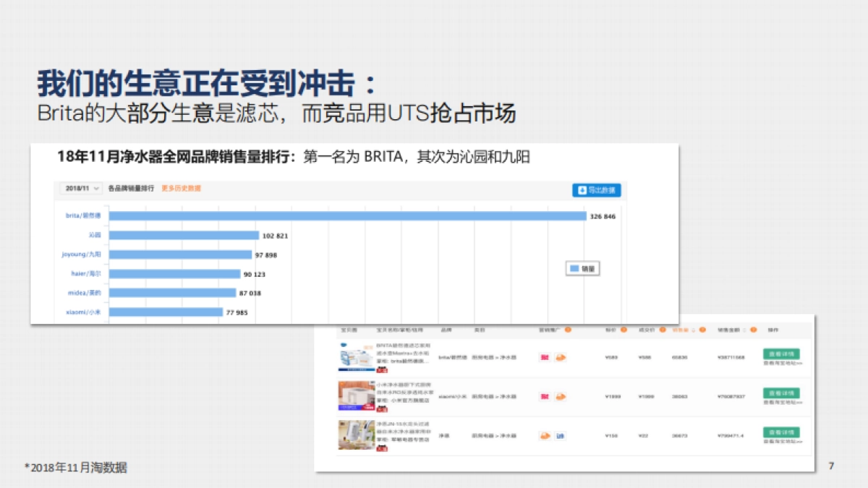This screenshot has width=868, height=488.
Task: Click 查看淘宝地址 link on the Xiaomi row
Action: click(x=781, y=403)
